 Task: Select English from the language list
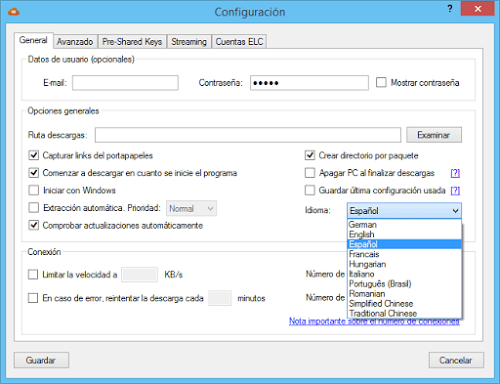(x=404, y=234)
